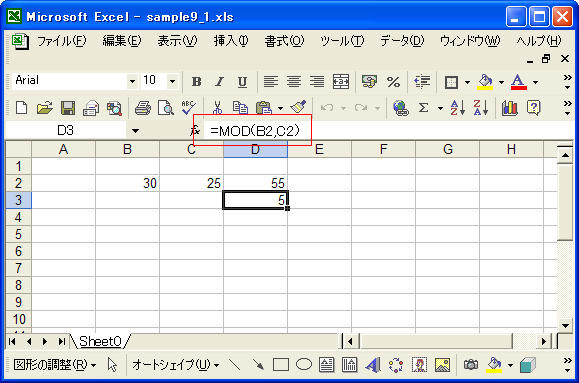Screen dimensions: 579x383
Task: Sort Descending Z to A
Action: click(x=481, y=108)
